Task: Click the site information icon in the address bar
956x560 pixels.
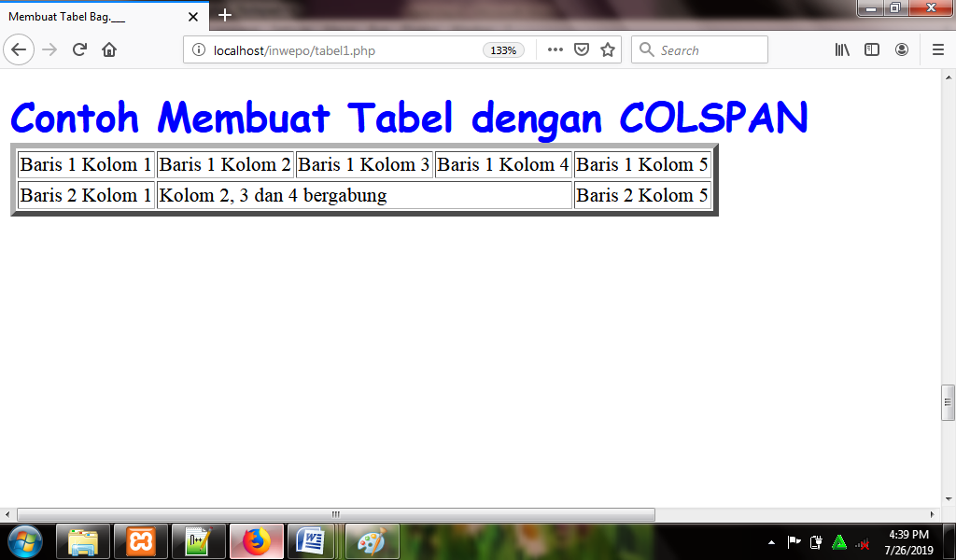Action: (x=197, y=49)
